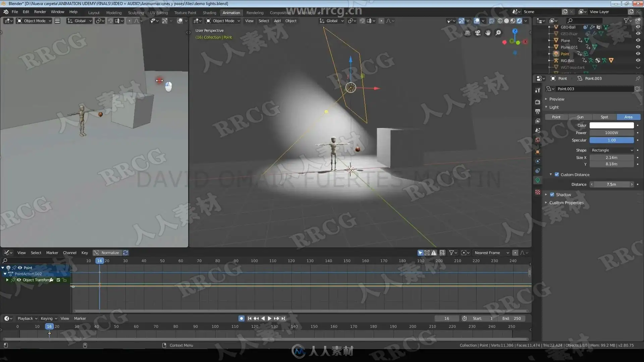Open the Texture properties checkerboard icon
644x362 pixels.
pyautogui.click(x=538, y=192)
